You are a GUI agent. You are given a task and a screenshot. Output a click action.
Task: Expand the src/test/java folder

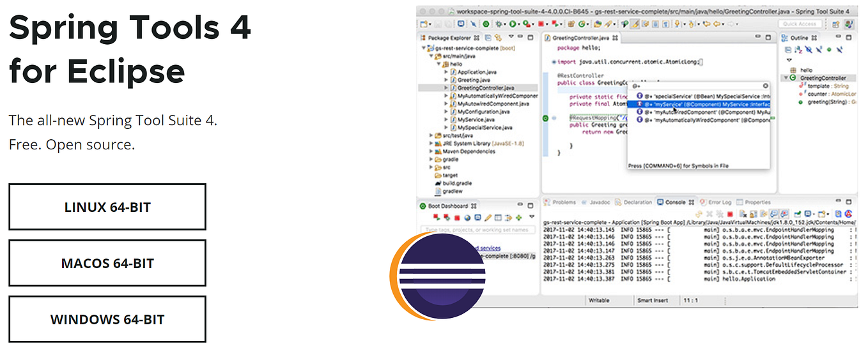tap(431, 135)
